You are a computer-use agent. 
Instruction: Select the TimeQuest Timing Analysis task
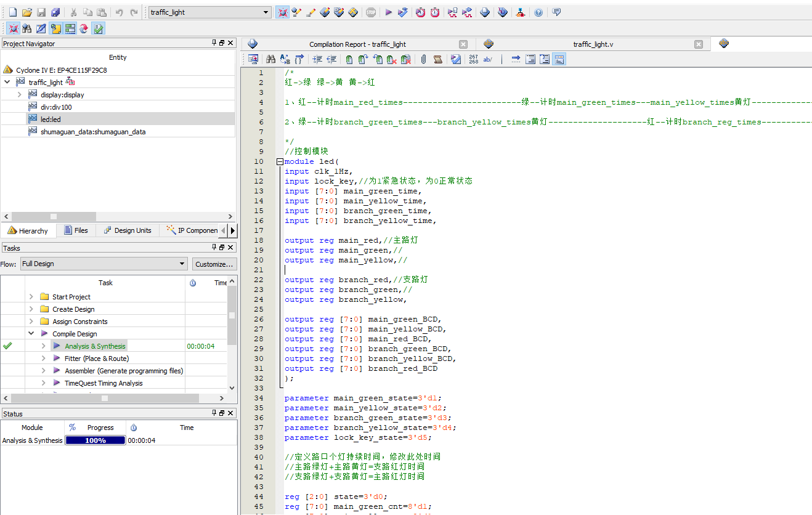104,383
